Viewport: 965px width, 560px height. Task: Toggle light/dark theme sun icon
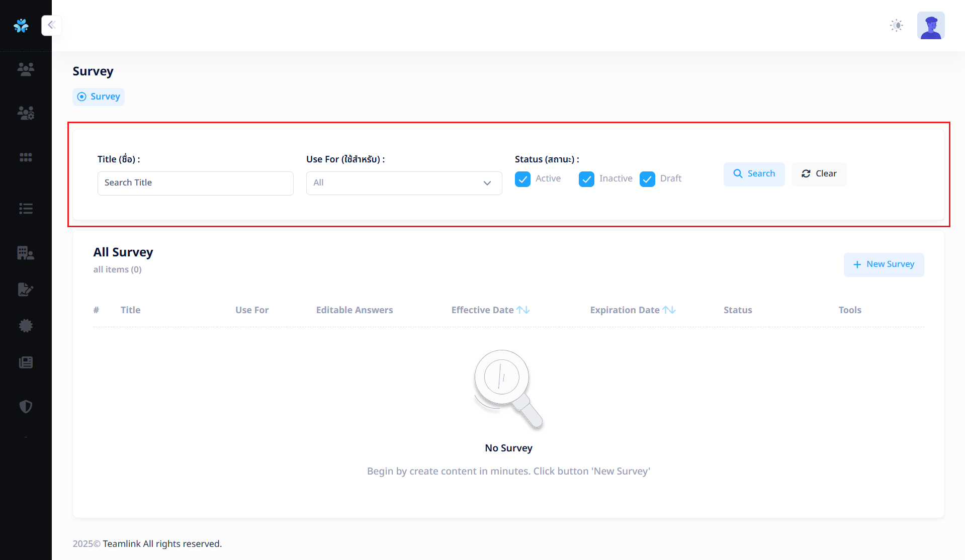click(x=896, y=26)
